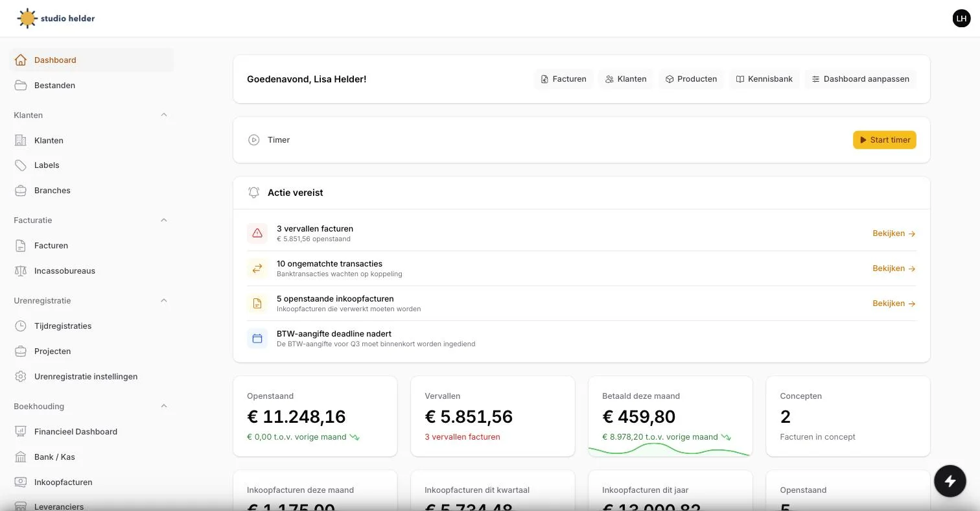Image resolution: width=980 pixels, height=511 pixels.
Task: Open the lightning bolt quick action button
Action: click(950, 481)
